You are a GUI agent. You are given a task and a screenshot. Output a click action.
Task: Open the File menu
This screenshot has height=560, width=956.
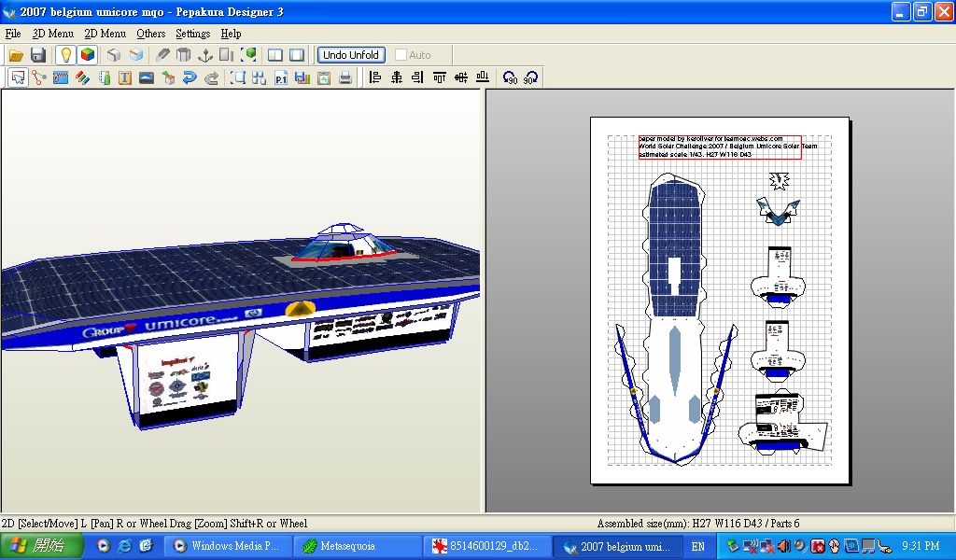pyautogui.click(x=13, y=34)
